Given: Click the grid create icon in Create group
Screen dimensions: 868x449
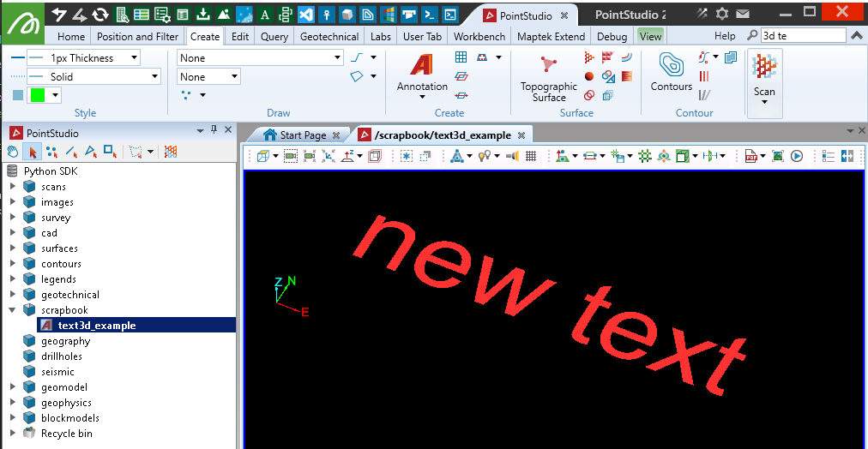Looking at the screenshot, I should (x=461, y=57).
